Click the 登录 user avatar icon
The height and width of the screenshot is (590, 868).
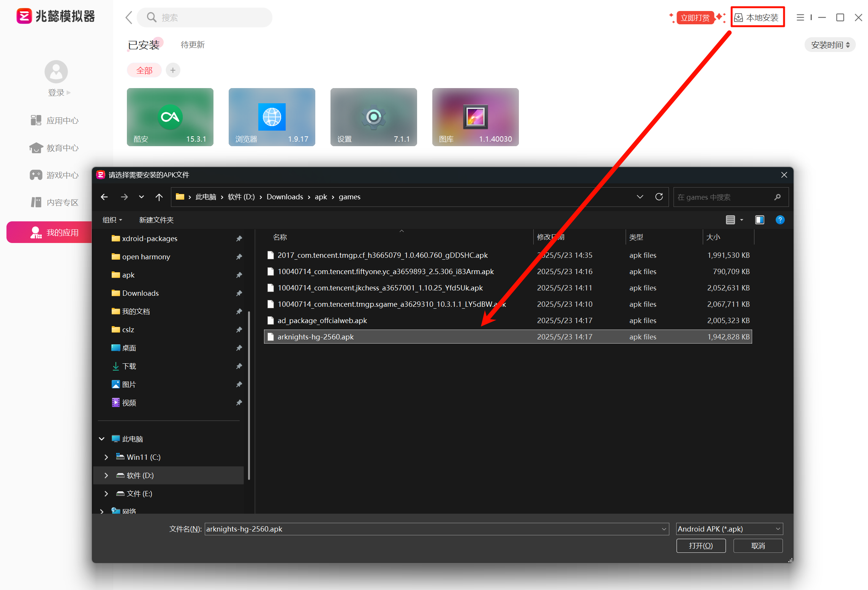point(56,72)
